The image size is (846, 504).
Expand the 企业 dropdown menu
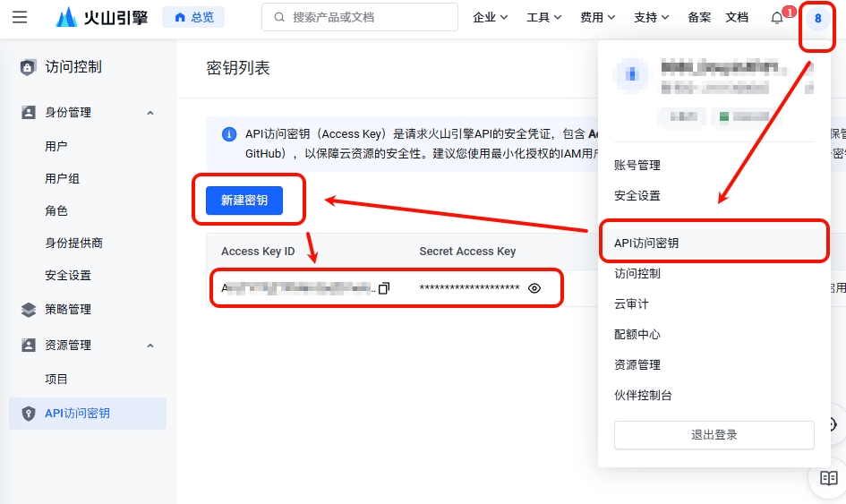point(490,17)
